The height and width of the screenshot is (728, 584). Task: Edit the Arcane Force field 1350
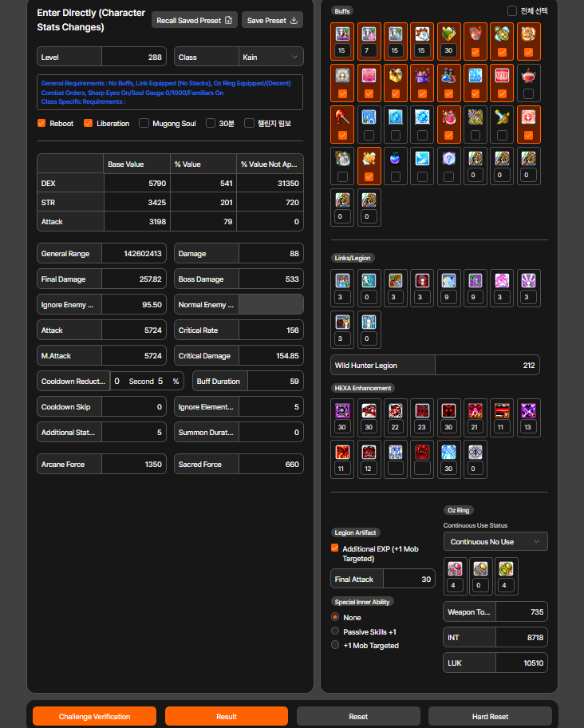[133, 464]
